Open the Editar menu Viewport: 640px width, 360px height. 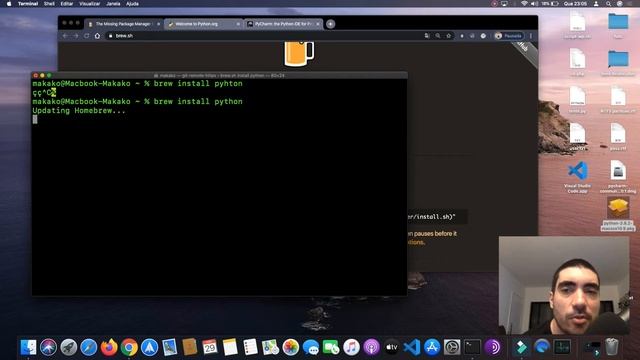pos(67,4)
